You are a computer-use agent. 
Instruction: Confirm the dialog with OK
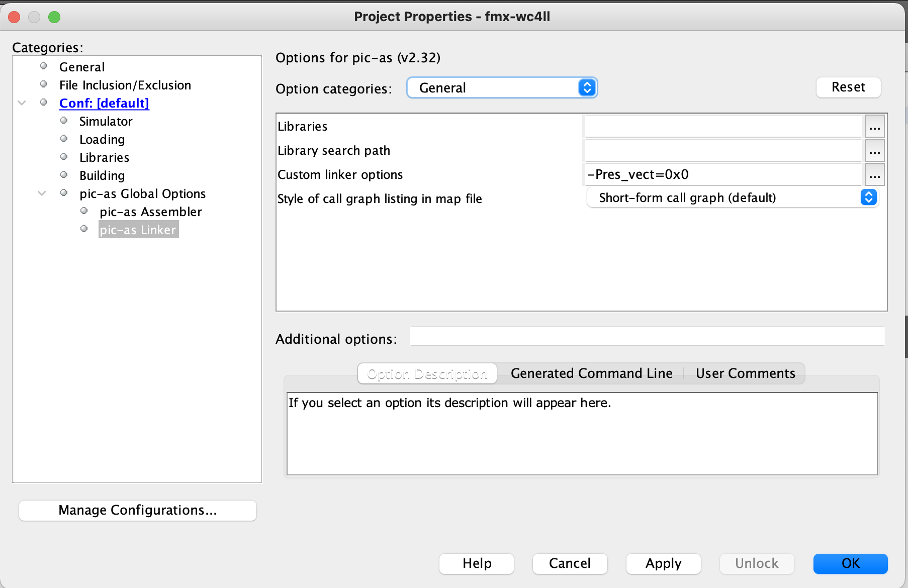[850, 563]
